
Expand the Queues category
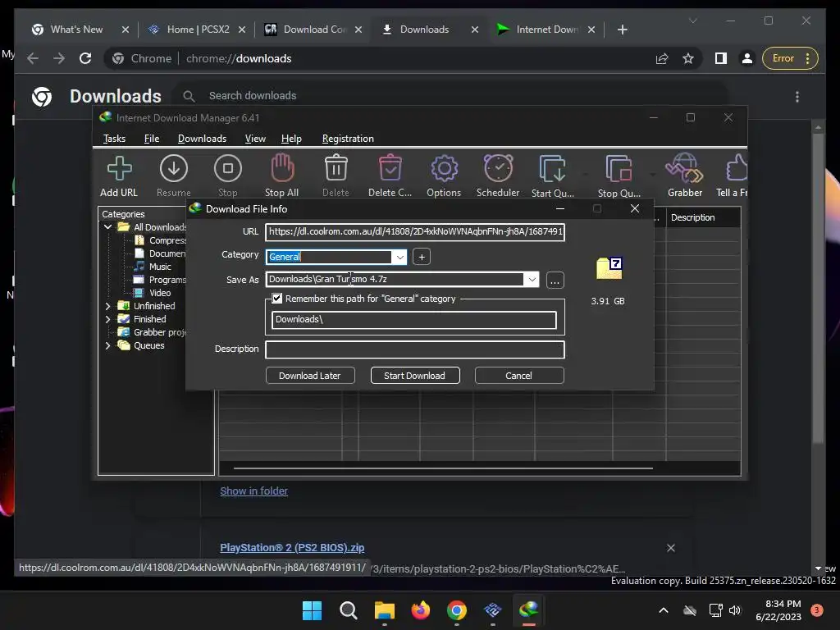coord(107,345)
